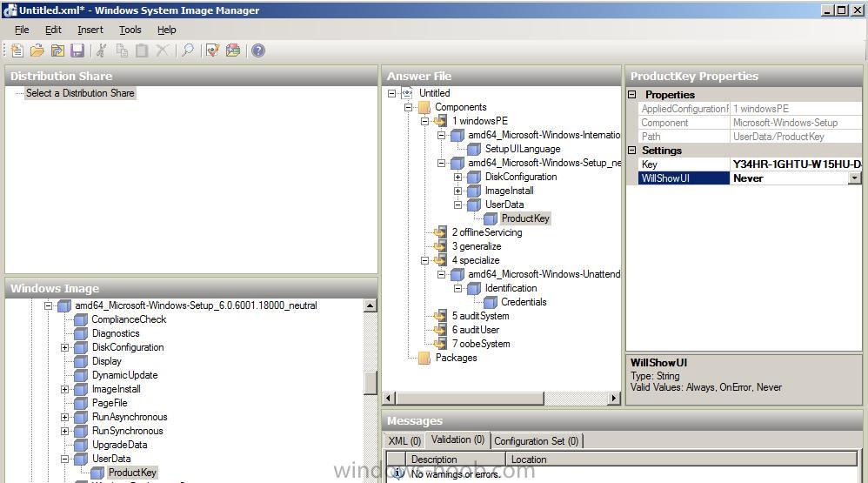
Task: Select PageFile in Windows Image tree
Action: click(x=110, y=403)
